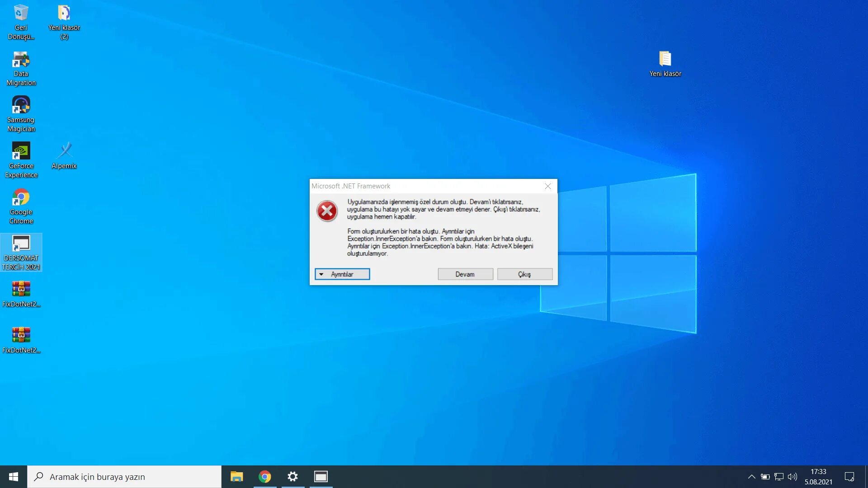Select the Yeni klasör folder on right
Viewport: 868px width, 488px height.
(665, 59)
